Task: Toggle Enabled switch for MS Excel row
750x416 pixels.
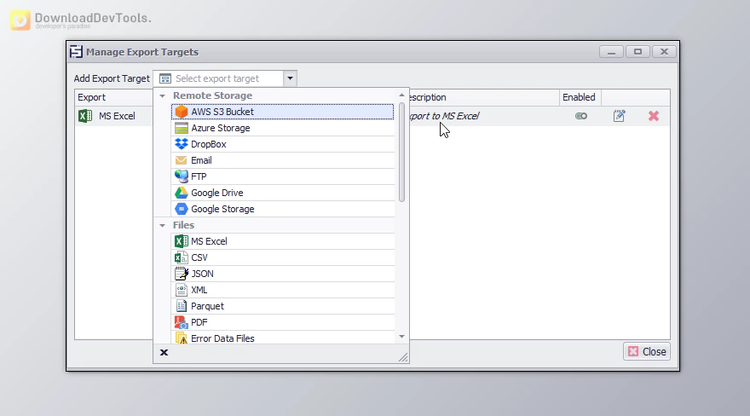Action: tap(581, 116)
